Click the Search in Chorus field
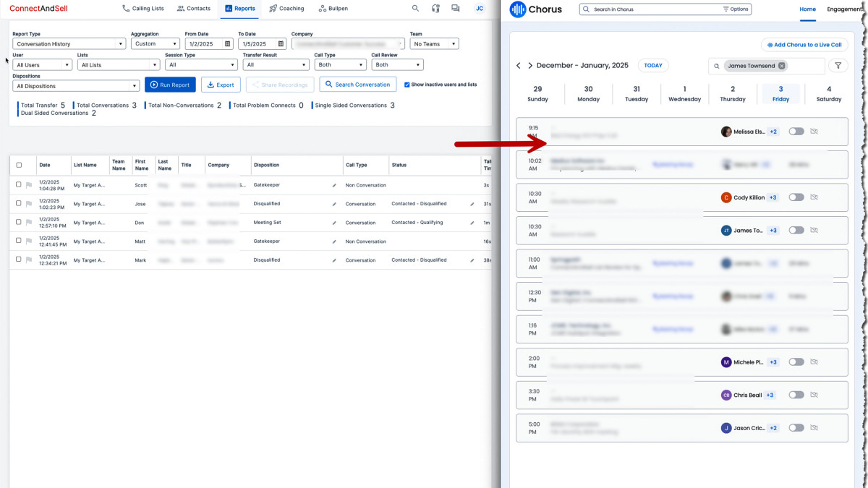868x488 pixels. 655,9
